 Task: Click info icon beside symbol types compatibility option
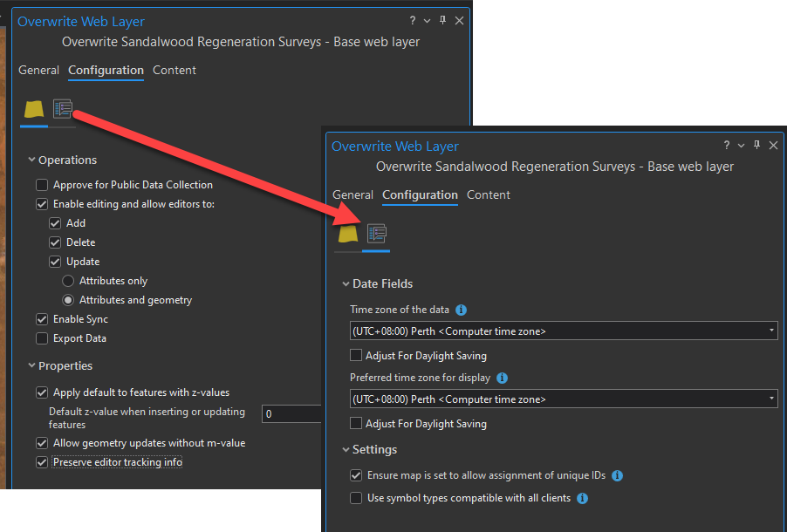coord(581,498)
